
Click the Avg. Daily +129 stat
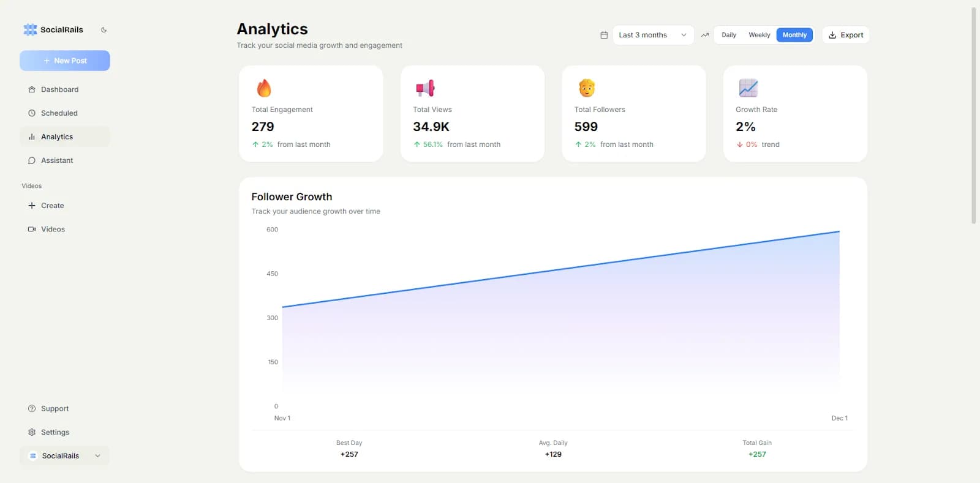553,449
